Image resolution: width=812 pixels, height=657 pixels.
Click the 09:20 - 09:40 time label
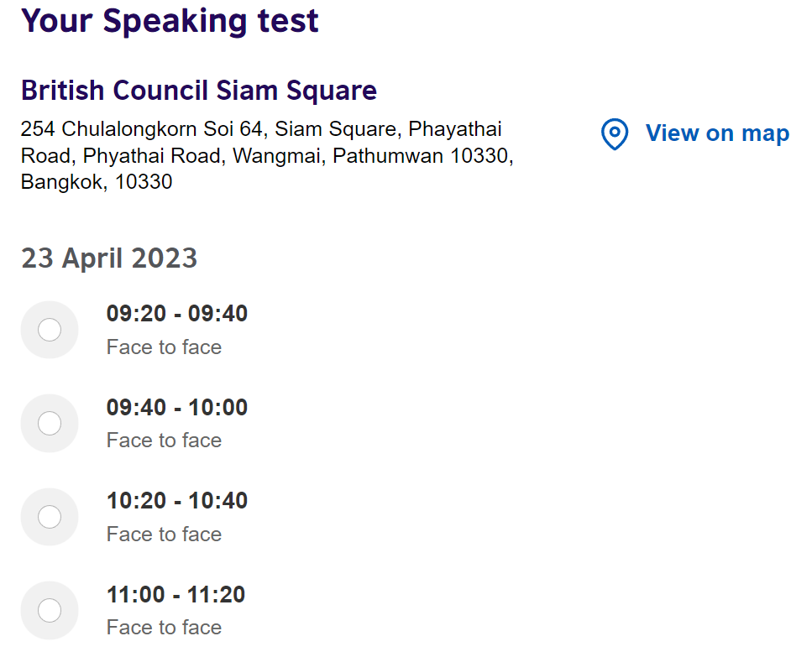pos(177,314)
